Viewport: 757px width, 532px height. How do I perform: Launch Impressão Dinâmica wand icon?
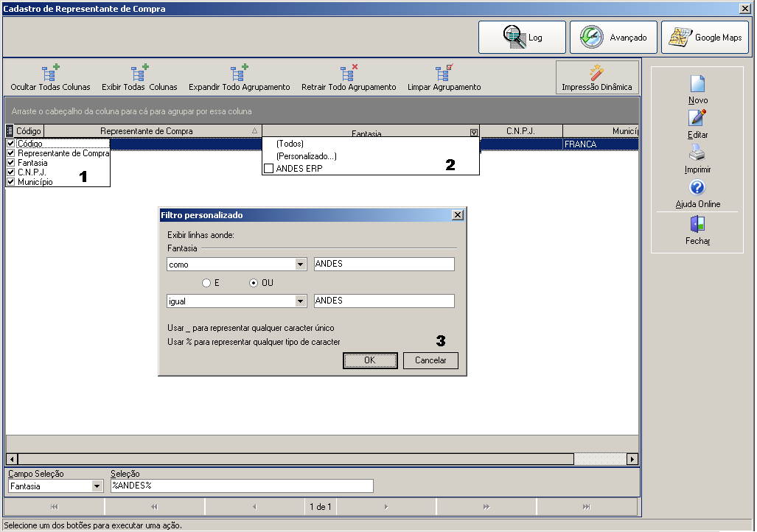tap(597, 73)
